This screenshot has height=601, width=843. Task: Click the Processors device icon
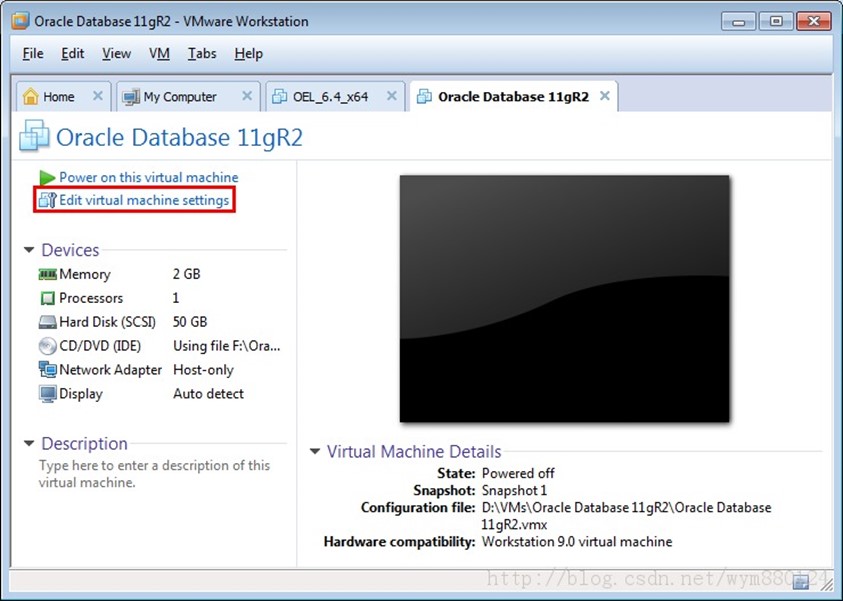click(x=47, y=298)
